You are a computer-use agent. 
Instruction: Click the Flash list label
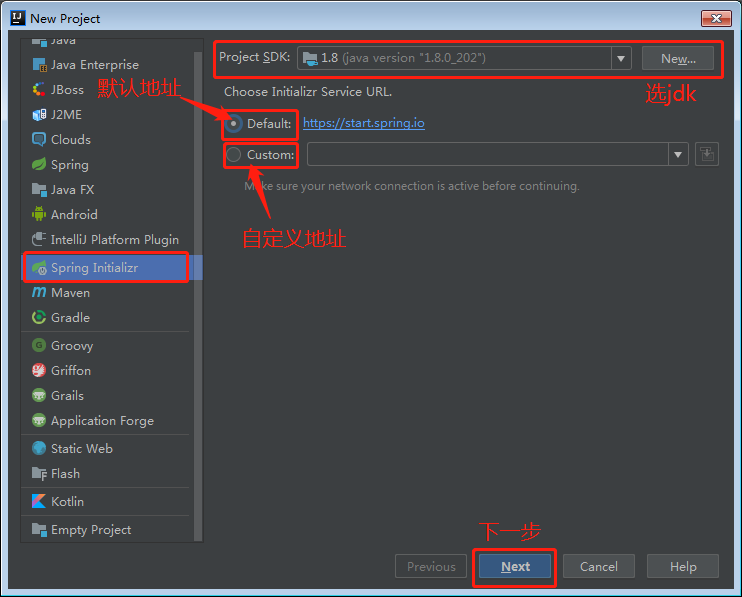[65, 474]
